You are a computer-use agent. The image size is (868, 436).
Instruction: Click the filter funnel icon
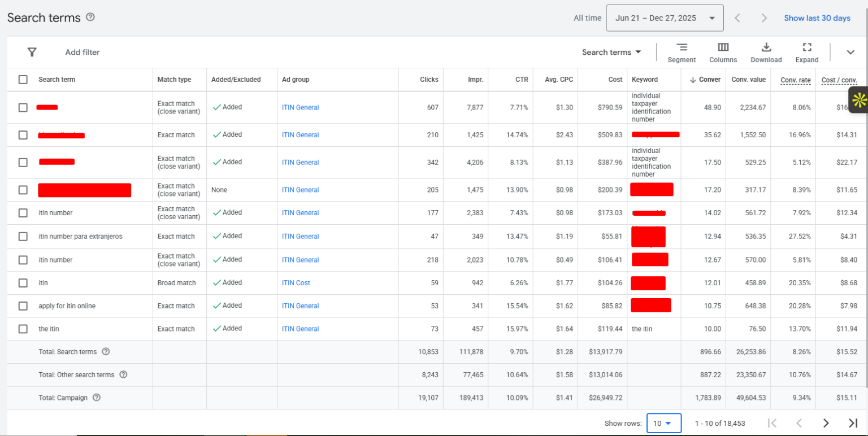[x=32, y=52]
